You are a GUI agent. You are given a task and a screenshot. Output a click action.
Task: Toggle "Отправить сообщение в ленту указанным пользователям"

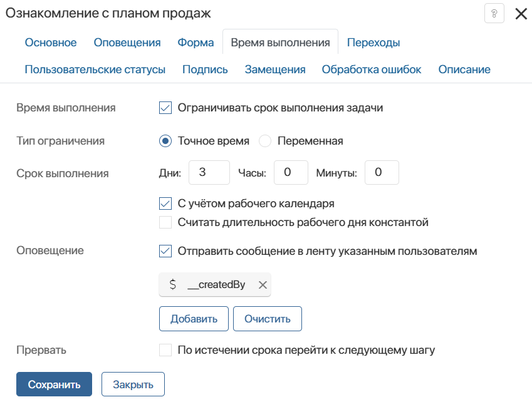[165, 251]
